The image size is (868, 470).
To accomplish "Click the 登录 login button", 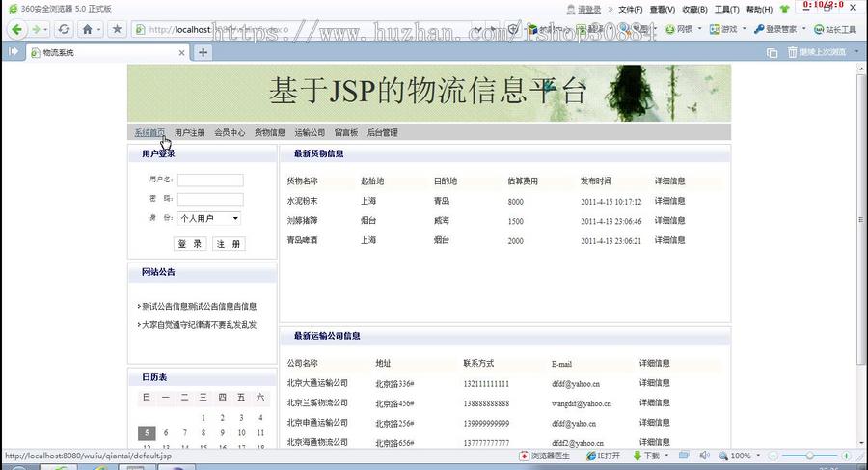I will [190, 244].
